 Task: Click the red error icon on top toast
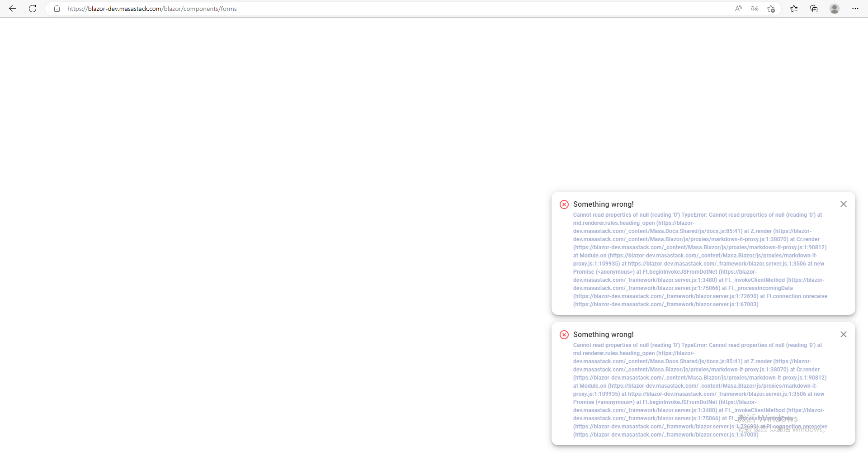(x=564, y=204)
